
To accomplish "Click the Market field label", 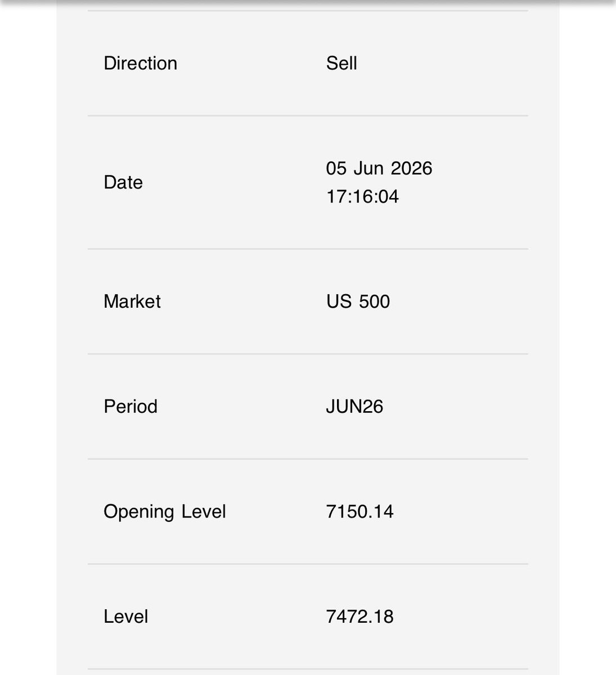I will click(132, 301).
